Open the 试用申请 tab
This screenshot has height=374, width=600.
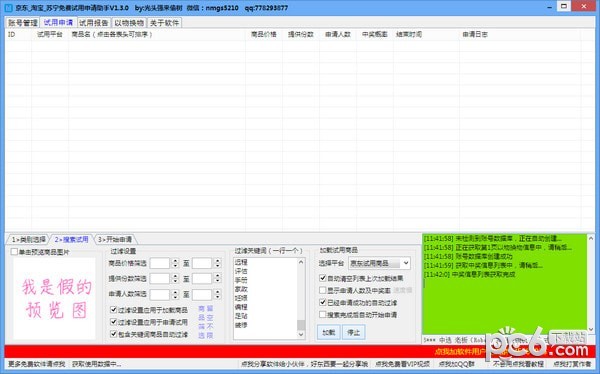pyautogui.click(x=58, y=23)
